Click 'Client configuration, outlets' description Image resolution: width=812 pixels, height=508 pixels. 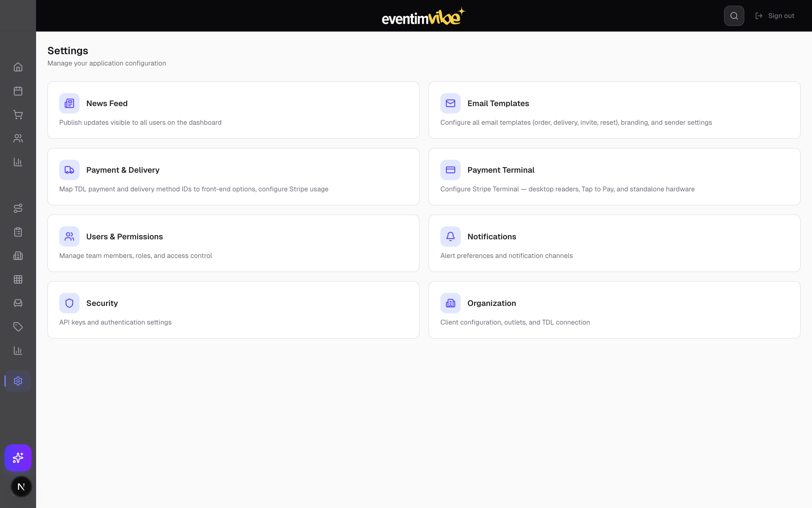(x=515, y=322)
